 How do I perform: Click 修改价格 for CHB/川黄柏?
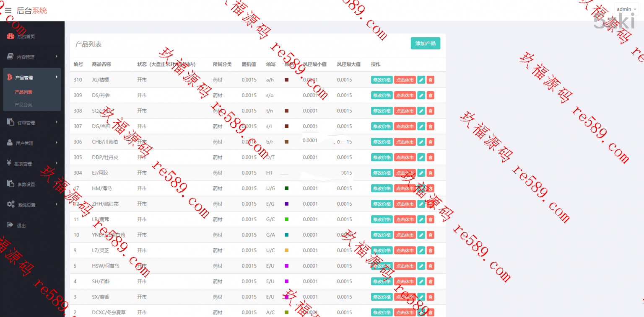click(x=382, y=142)
